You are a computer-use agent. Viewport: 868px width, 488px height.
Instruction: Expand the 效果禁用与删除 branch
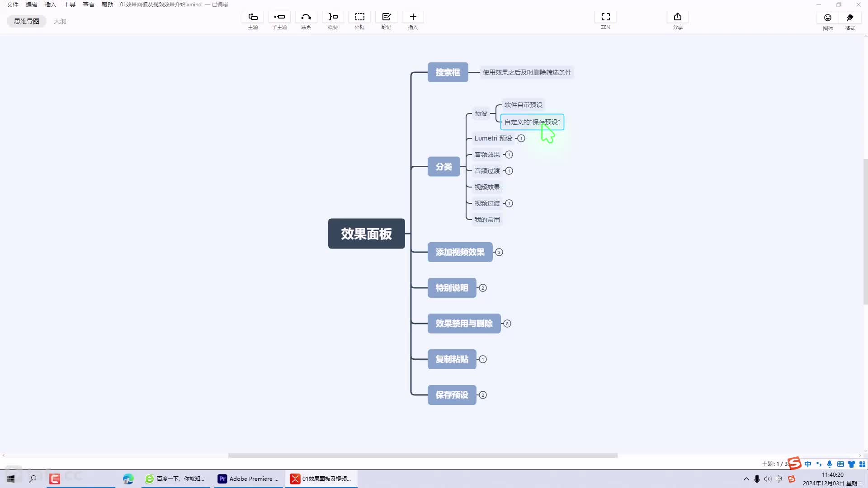(507, 324)
